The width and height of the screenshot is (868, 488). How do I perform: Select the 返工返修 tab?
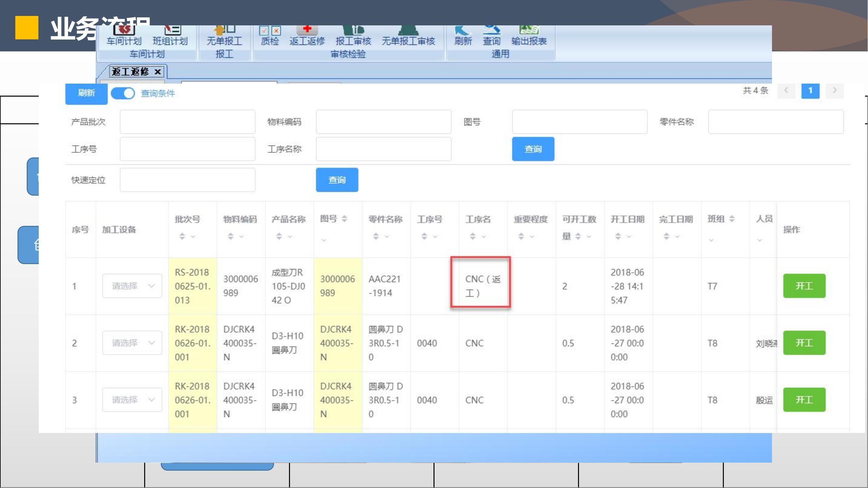(130, 72)
